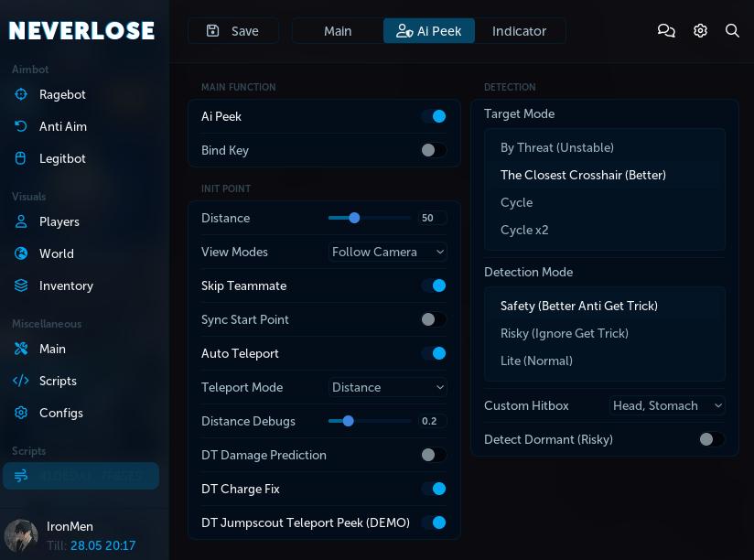Open the Configs gear icon
This screenshot has height=560, width=754.
pos(20,413)
